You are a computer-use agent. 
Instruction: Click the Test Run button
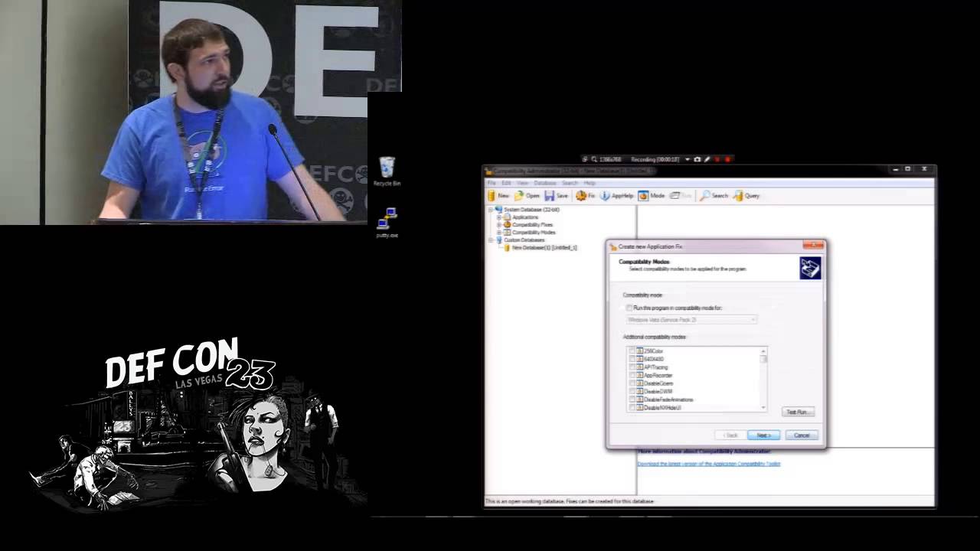coord(797,412)
